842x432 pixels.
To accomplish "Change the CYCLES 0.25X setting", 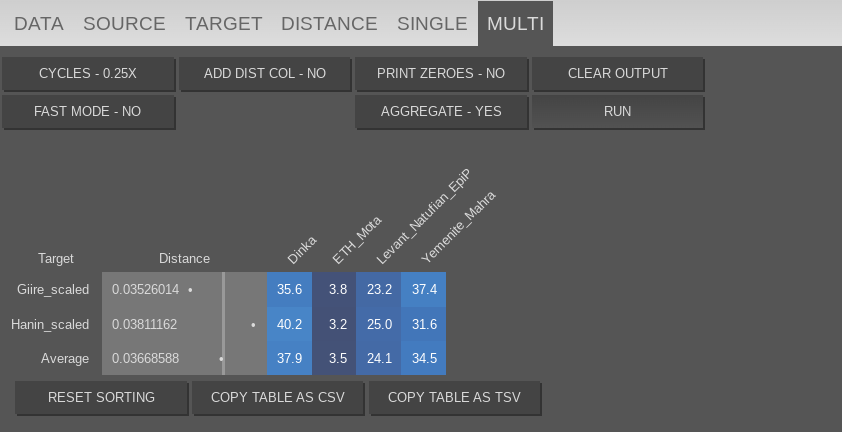I will [88, 74].
